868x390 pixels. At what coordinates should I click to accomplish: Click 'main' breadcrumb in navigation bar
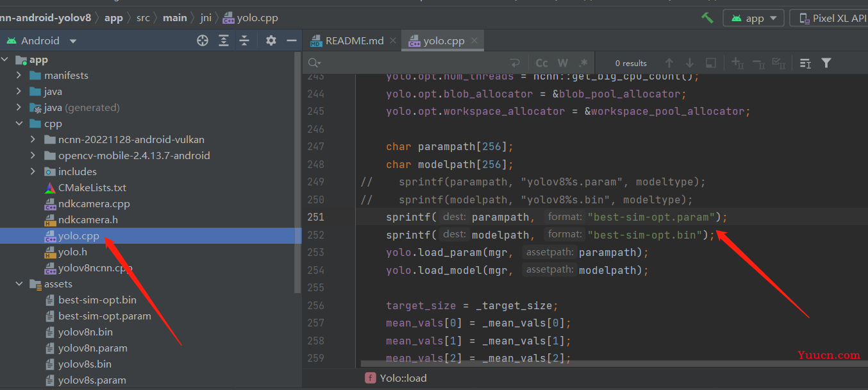[175, 18]
